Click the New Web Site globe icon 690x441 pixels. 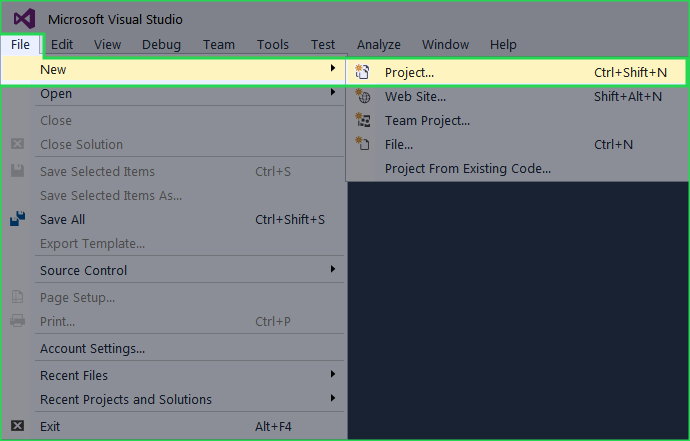363,96
